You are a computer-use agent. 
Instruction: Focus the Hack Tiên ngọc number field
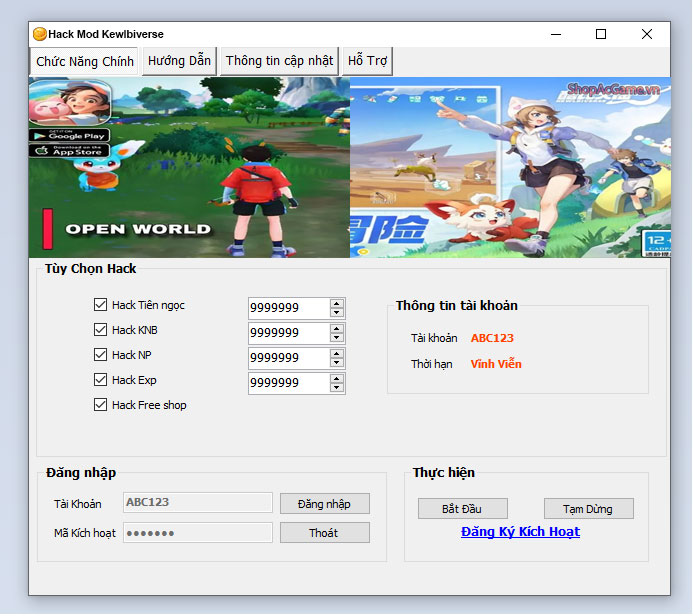pyautogui.click(x=289, y=308)
